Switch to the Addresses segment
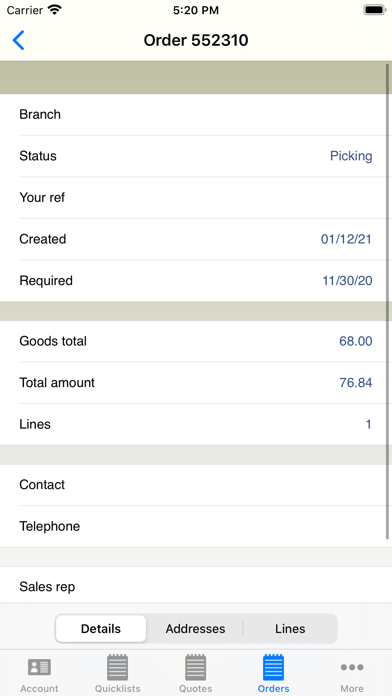The image size is (392, 696). click(x=195, y=629)
